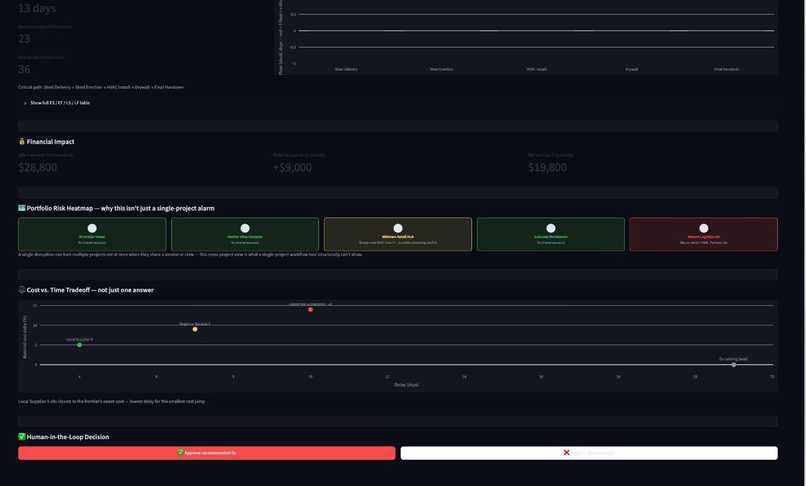Viewport: 806px width, 486px height.
Task: Click the '36' metric value
Action: click(x=24, y=69)
